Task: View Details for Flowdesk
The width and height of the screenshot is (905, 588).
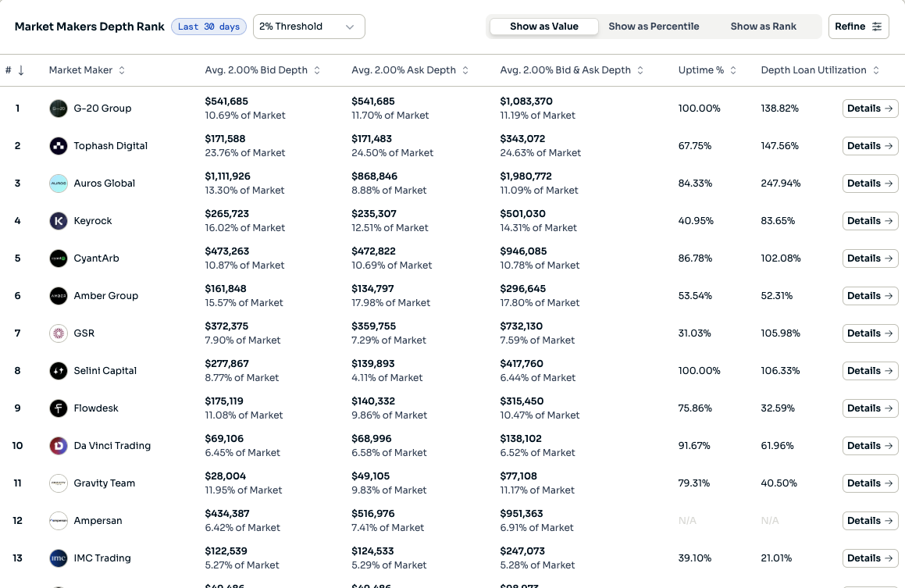Action: [870, 408]
